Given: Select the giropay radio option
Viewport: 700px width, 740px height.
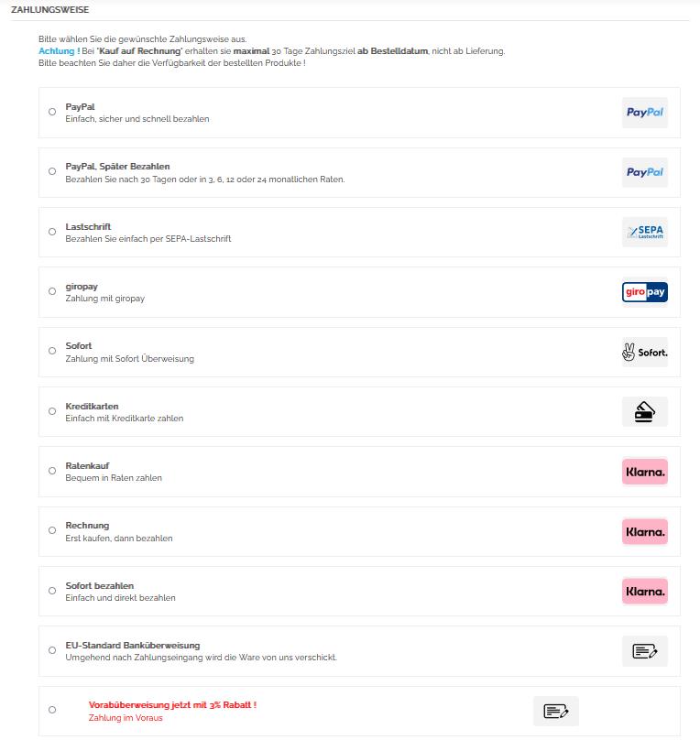Looking at the screenshot, I should (52, 291).
